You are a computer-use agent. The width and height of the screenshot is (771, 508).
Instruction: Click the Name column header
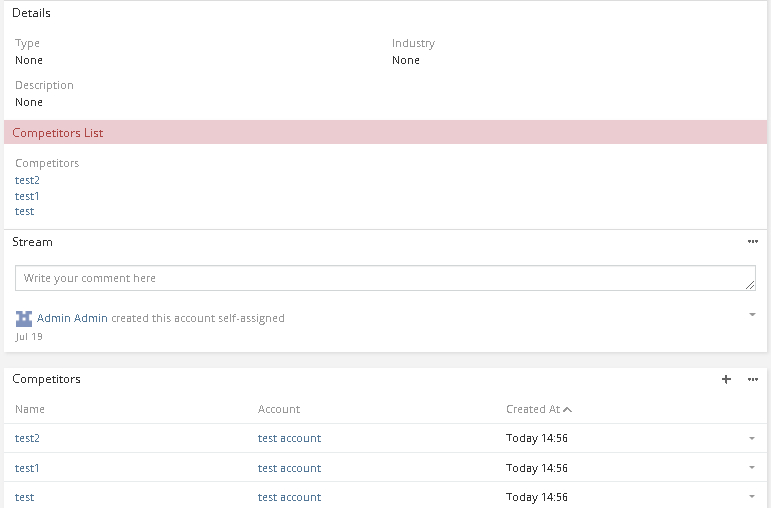pyautogui.click(x=30, y=409)
